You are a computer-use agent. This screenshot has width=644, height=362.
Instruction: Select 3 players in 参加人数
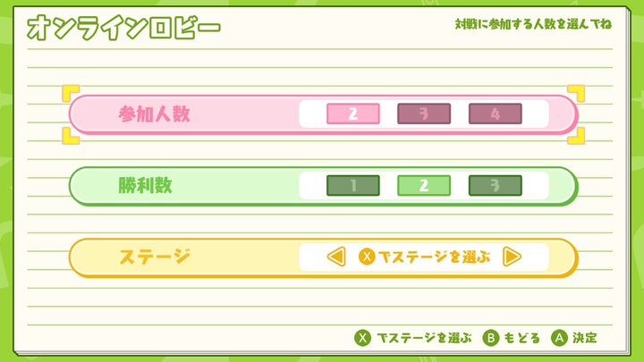tap(424, 114)
